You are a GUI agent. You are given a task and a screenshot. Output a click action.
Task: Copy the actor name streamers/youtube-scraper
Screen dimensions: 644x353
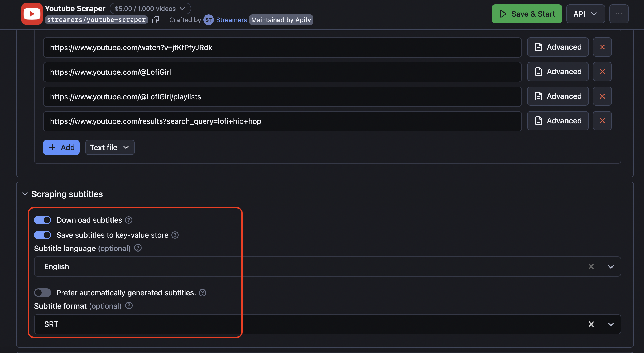point(156,20)
